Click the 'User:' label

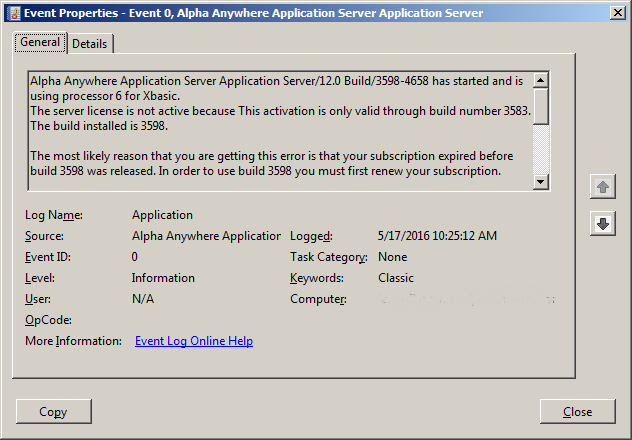[x=38, y=299]
